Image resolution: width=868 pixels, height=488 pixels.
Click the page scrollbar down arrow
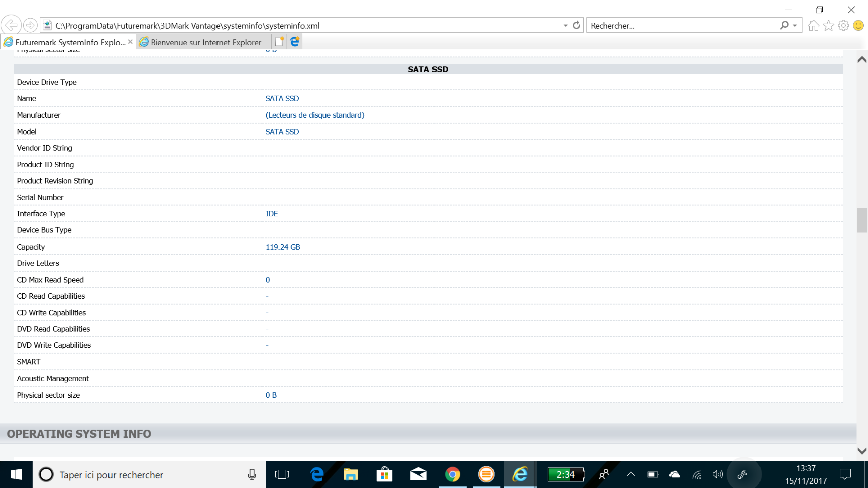[x=862, y=451]
